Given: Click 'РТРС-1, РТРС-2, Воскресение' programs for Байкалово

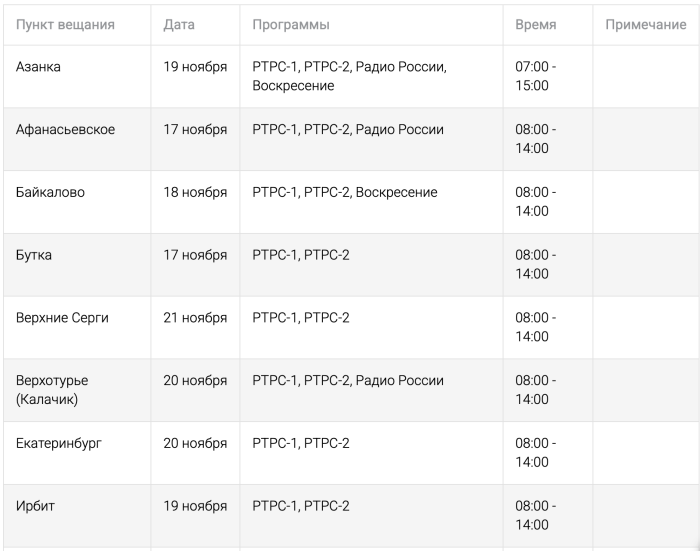Looking at the screenshot, I should pyautogui.click(x=344, y=193).
